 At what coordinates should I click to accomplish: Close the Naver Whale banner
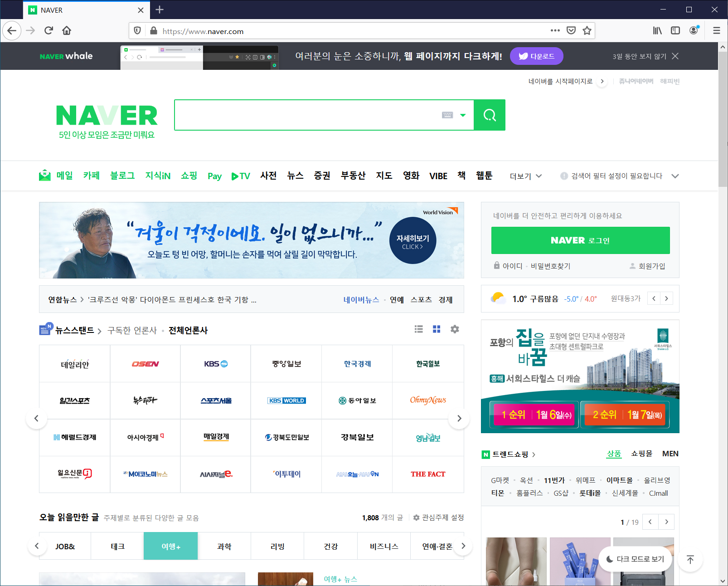[675, 56]
